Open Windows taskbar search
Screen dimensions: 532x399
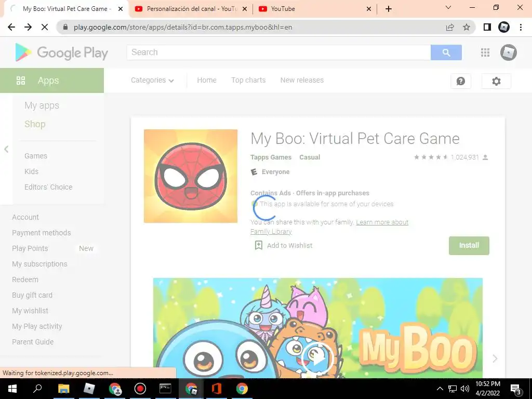37,389
